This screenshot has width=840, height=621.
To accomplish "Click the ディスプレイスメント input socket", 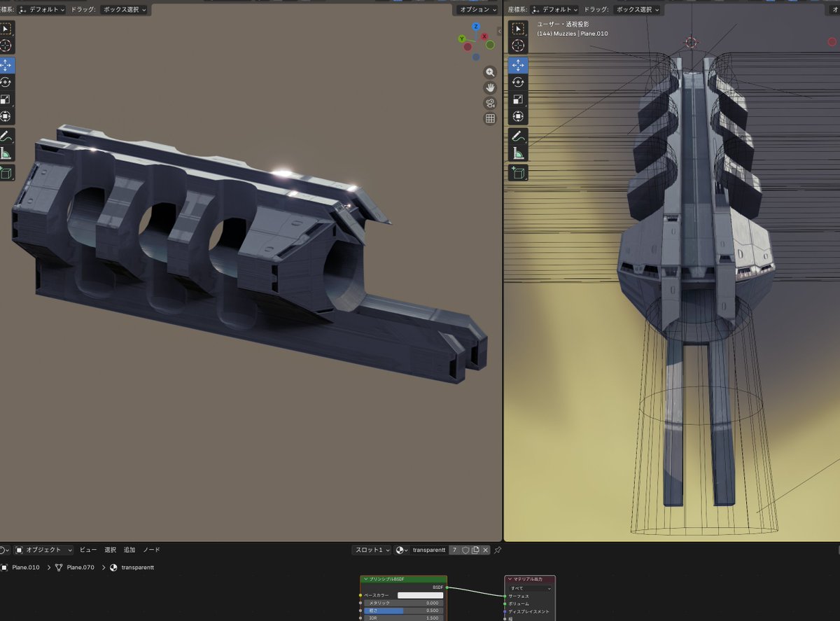I will click(505, 611).
